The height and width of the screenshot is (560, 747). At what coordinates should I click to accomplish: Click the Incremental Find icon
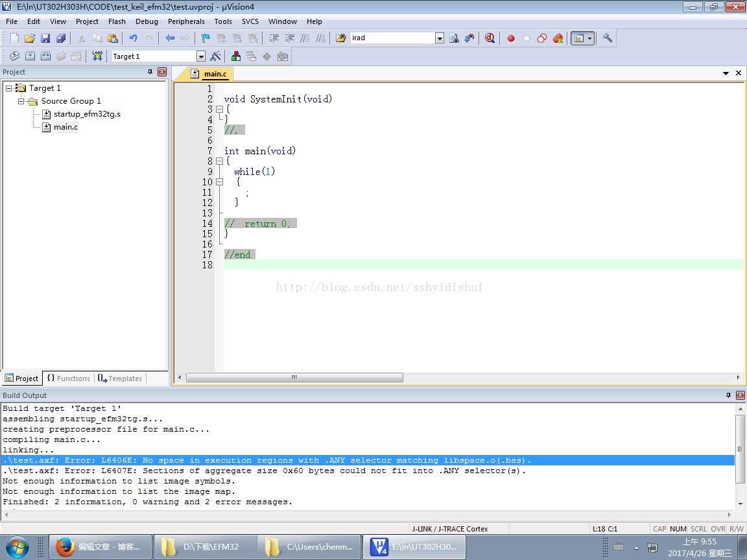pyautogui.click(x=469, y=38)
